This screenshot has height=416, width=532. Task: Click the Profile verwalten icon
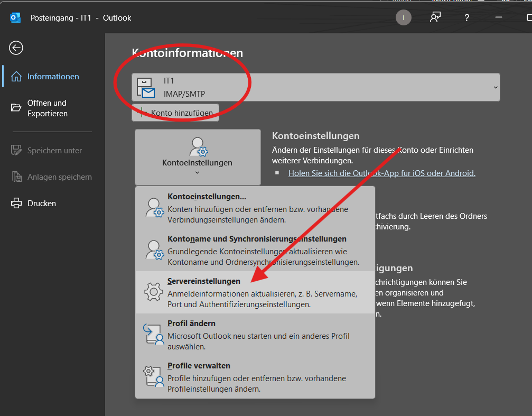click(154, 376)
